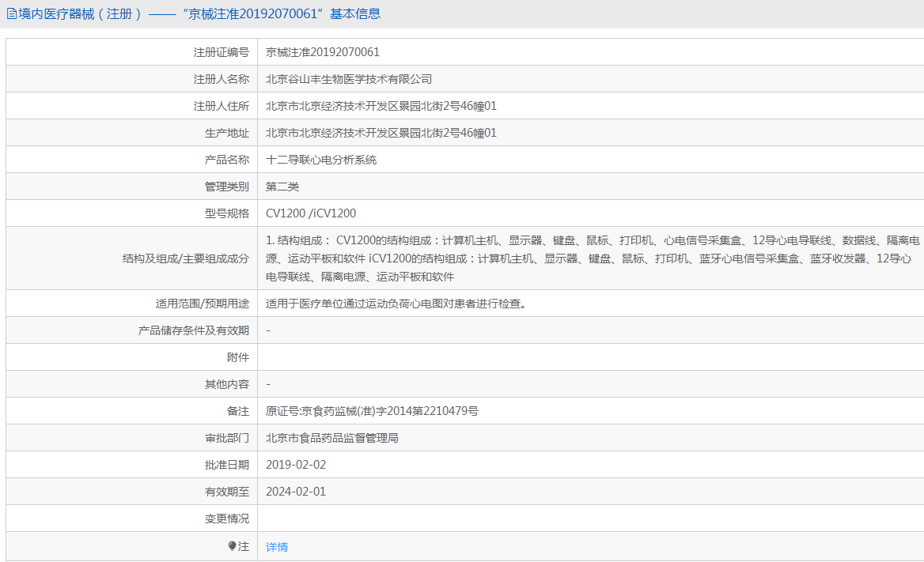
Task: Select expiry date 2024-02-01
Action: pyautogui.click(x=296, y=492)
